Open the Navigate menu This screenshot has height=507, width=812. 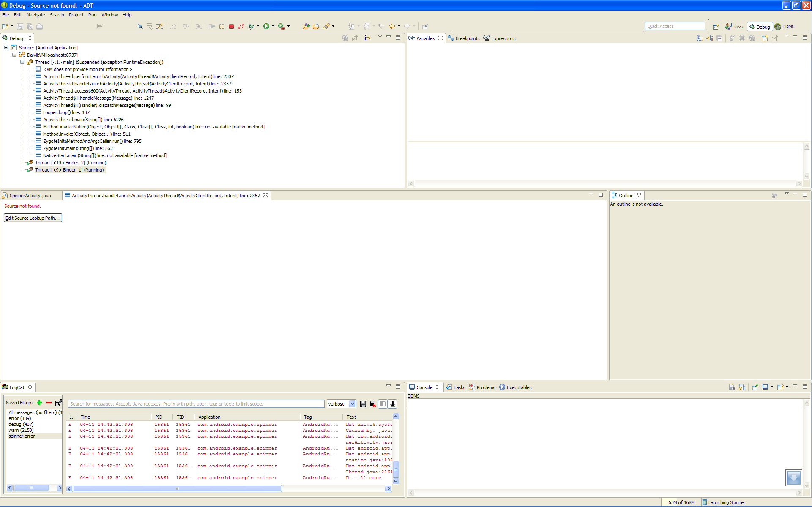point(36,15)
